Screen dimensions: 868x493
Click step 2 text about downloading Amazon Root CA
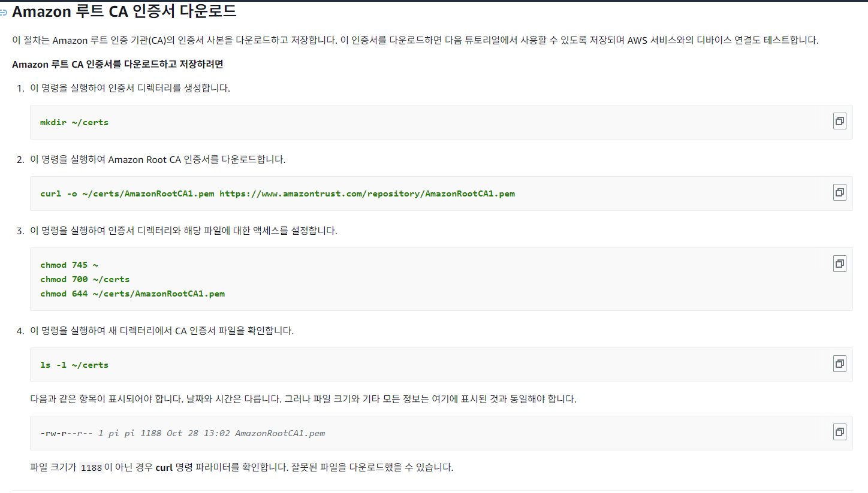[x=158, y=159]
